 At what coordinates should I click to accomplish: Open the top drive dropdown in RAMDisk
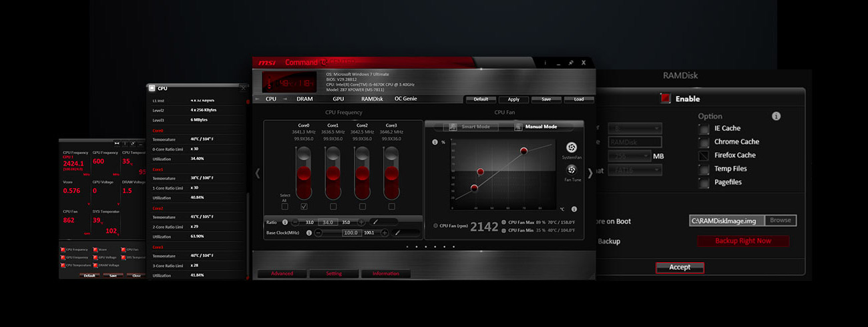pos(634,128)
